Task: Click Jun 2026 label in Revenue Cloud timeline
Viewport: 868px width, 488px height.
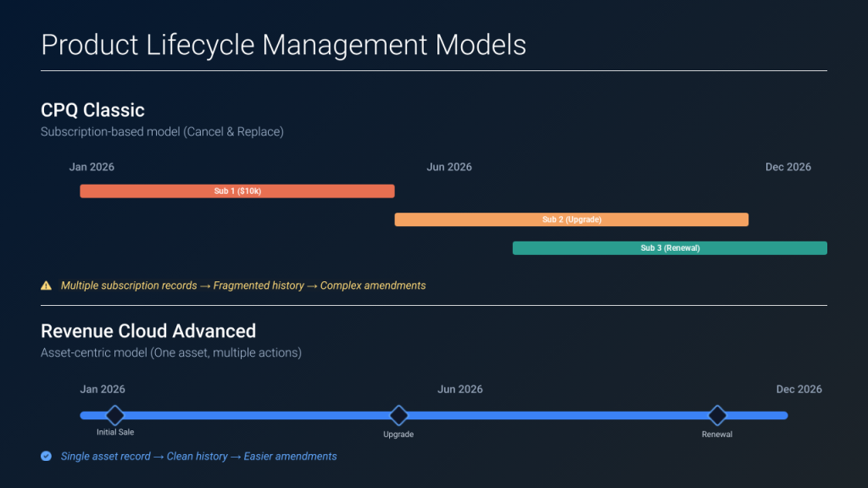Action: [460, 389]
